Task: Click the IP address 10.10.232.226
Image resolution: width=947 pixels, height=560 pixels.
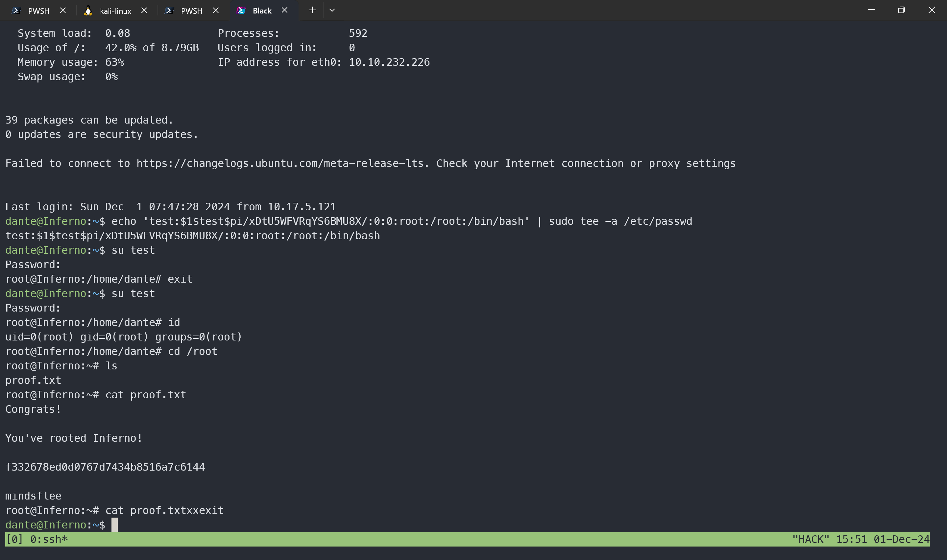Action: pyautogui.click(x=389, y=62)
